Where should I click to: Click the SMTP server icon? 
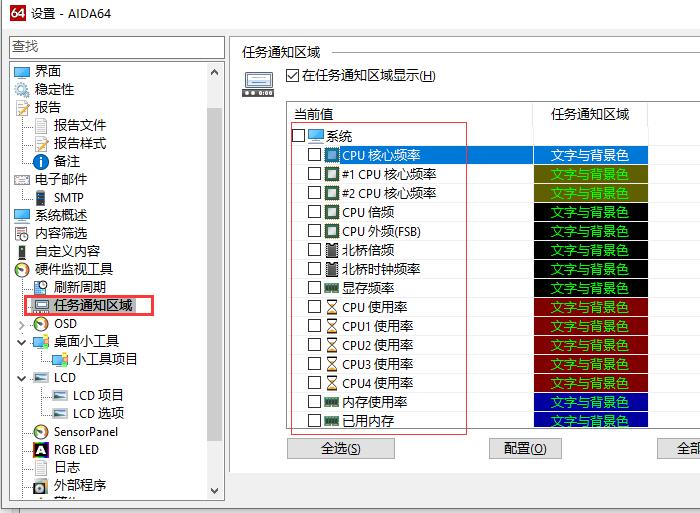41,198
